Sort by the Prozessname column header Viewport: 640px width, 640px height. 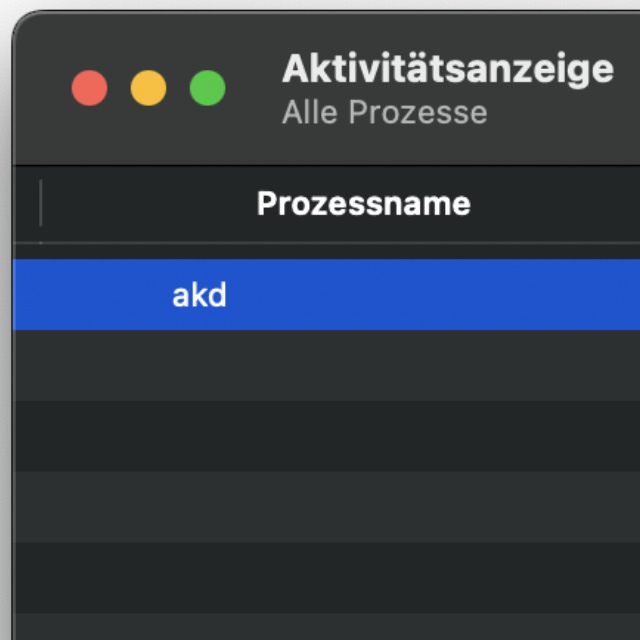(x=363, y=204)
